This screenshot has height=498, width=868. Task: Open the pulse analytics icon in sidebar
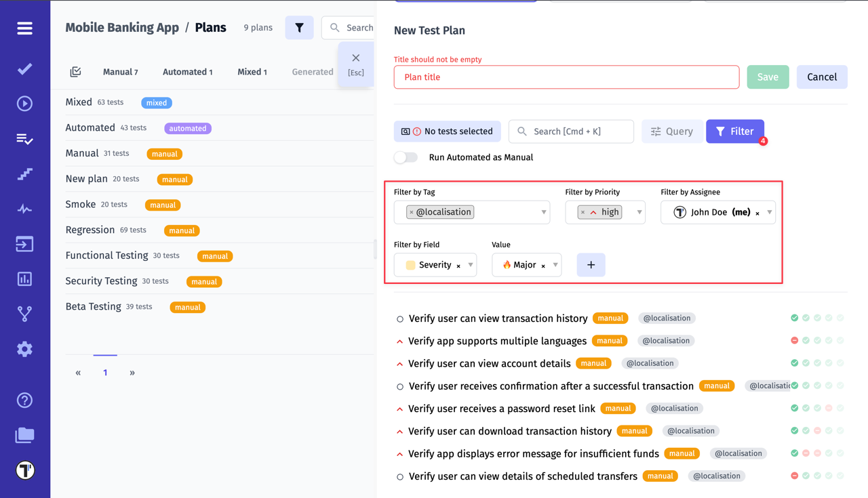click(24, 209)
